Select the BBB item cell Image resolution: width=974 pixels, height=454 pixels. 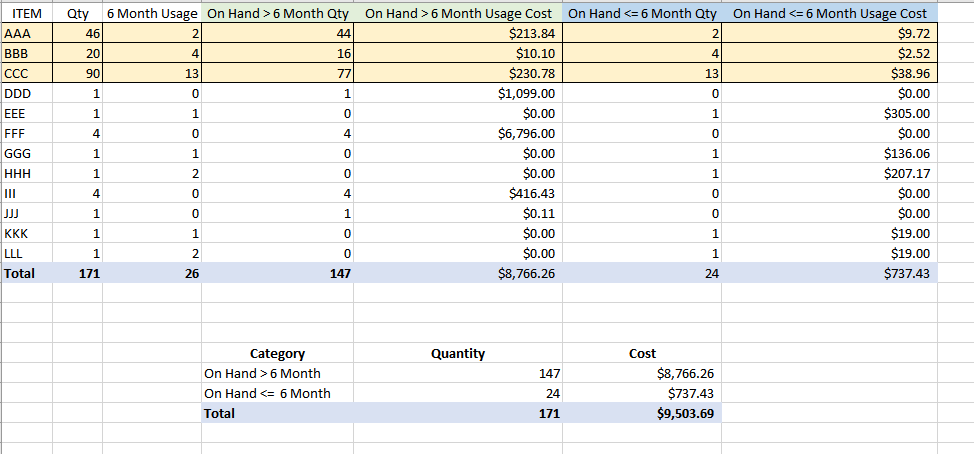pyautogui.click(x=27, y=54)
